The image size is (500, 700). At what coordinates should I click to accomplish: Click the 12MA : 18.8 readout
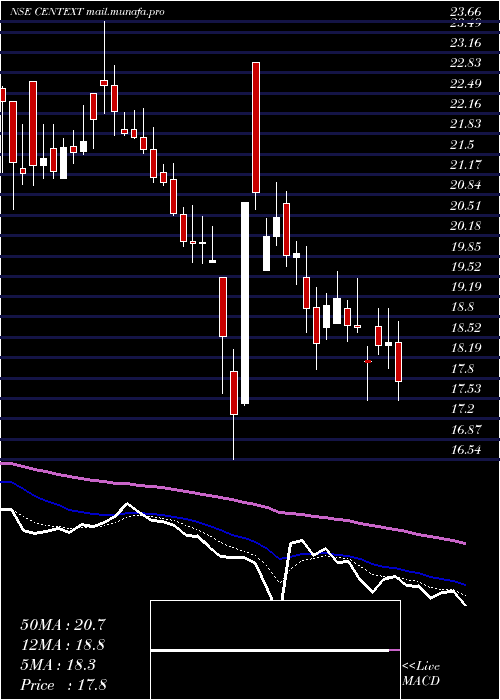point(63,645)
